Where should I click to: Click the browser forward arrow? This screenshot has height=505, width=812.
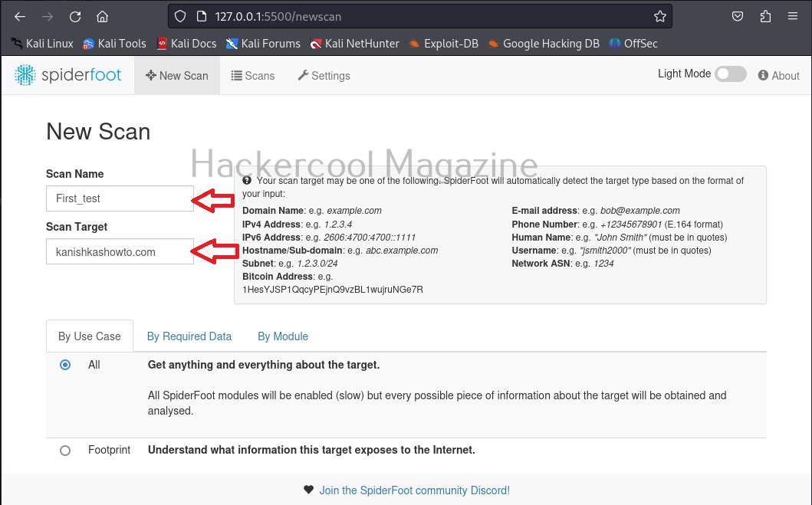click(x=48, y=17)
